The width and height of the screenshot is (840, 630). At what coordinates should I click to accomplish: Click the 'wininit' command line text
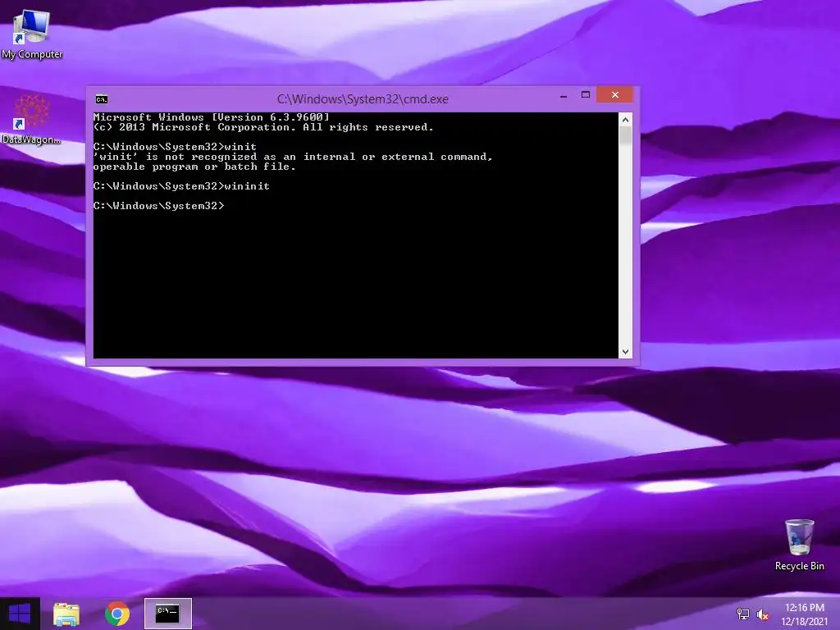coord(181,186)
